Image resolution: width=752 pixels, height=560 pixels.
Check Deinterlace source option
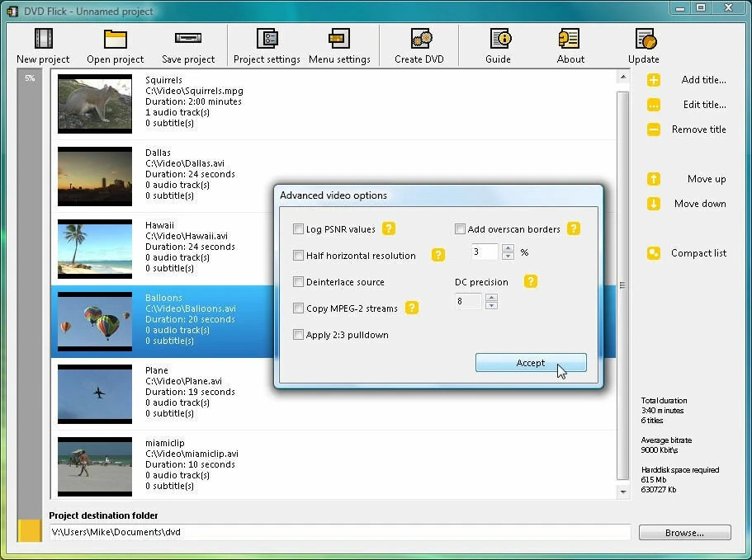click(298, 282)
